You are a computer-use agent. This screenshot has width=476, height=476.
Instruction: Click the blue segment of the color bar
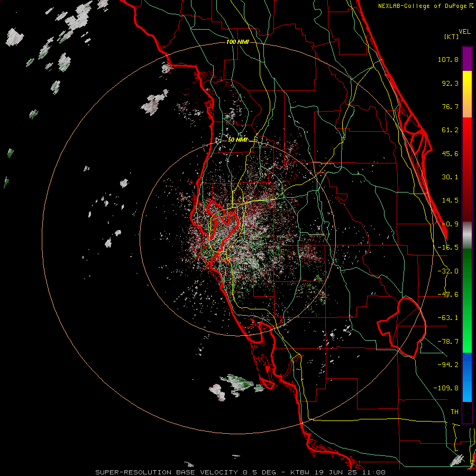pos(467,377)
